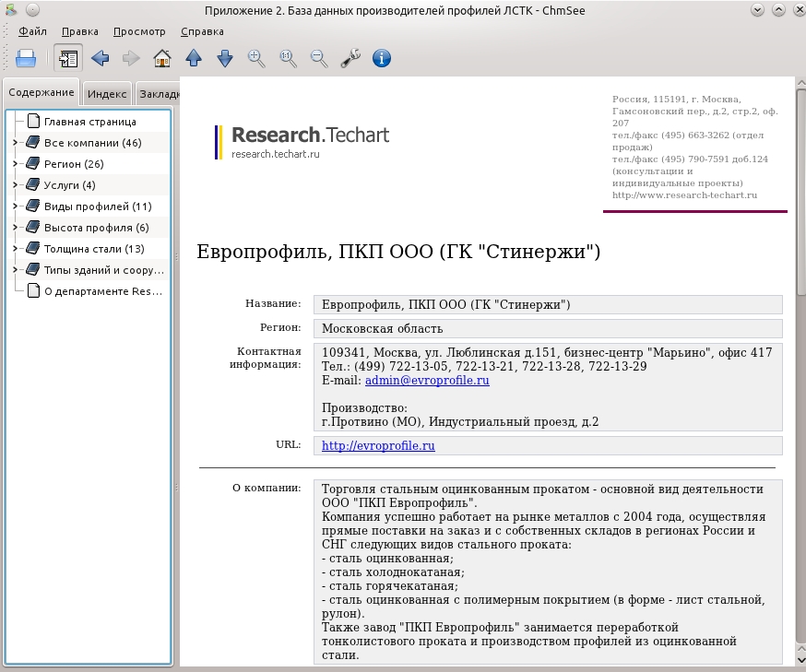Expand the Типы зданий и соору… node
The width and height of the screenshot is (806, 672).
pyautogui.click(x=15, y=269)
